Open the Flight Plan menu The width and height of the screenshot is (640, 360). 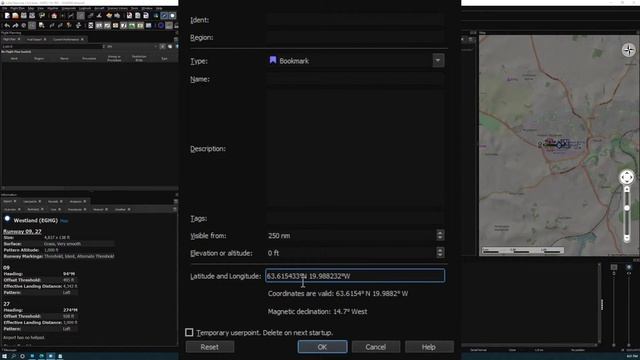pos(17,8)
